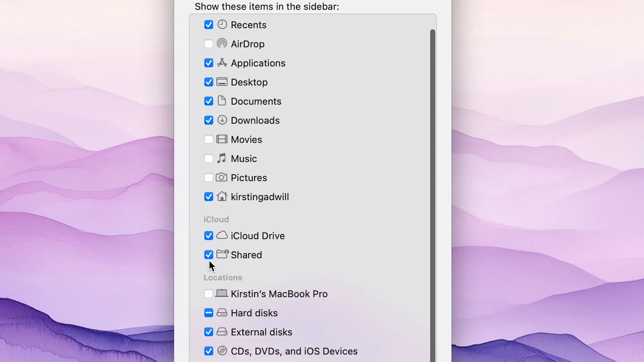Click the Hard disks label text

tap(254, 313)
